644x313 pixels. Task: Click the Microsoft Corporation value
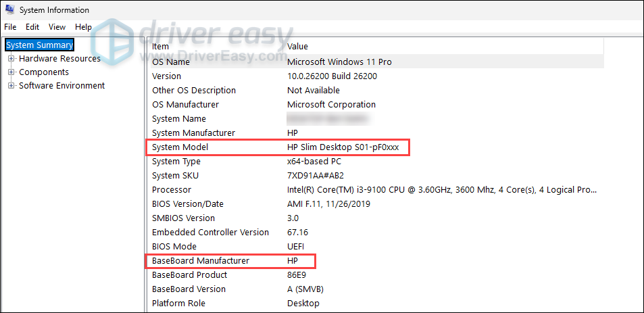point(331,104)
